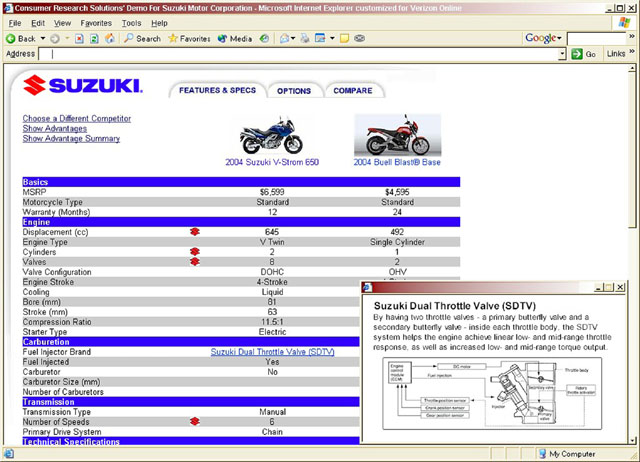The width and height of the screenshot is (640, 462).
Task: Click the IE icon in popup title bar
Action: [367, 287]
